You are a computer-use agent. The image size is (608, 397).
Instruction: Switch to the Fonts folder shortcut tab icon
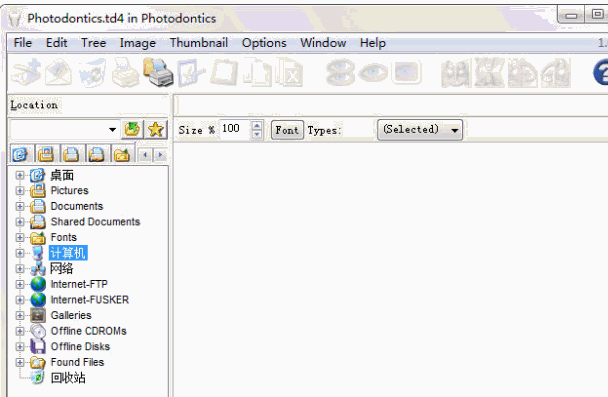point(122,154)
